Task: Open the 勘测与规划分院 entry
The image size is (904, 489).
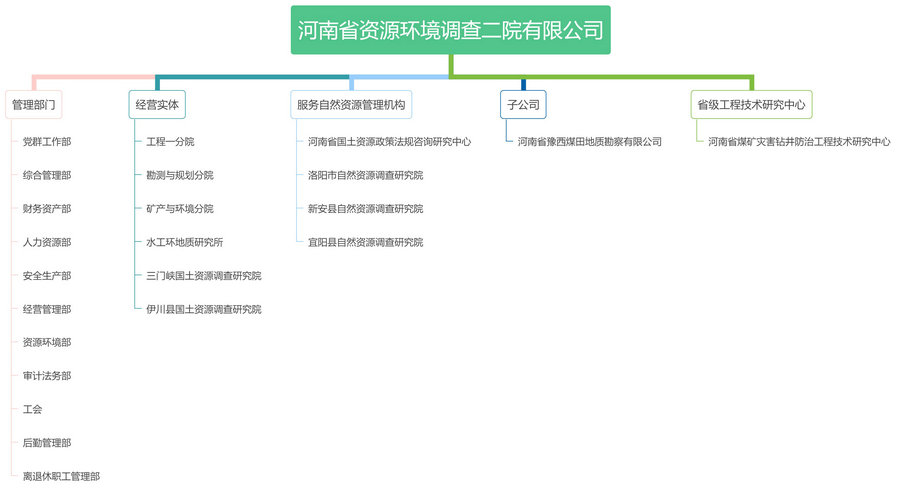Action: (x=180, y=175)
